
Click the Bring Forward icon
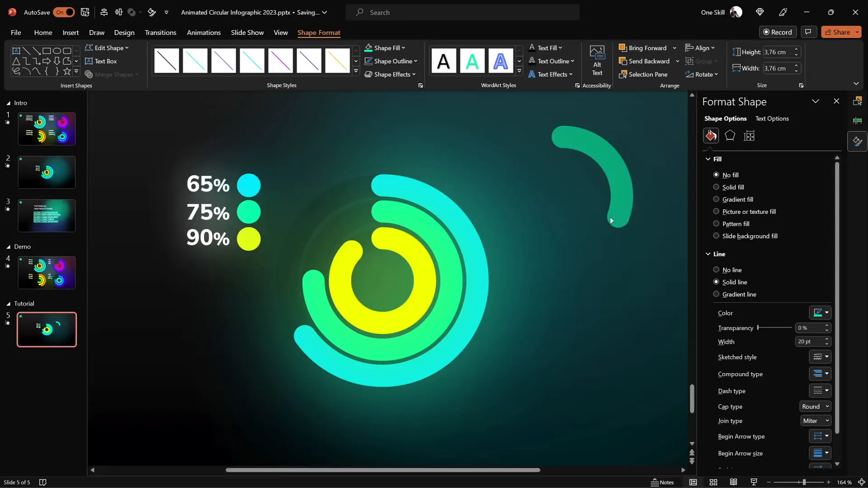pyautogui.click(x=623, y=47)
